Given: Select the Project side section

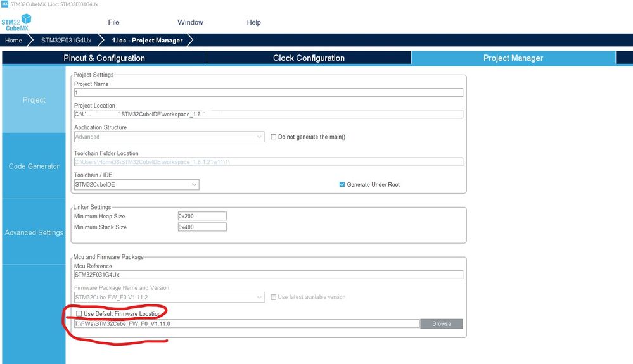Looking at the screenshot, I should (x=34, y=99).
